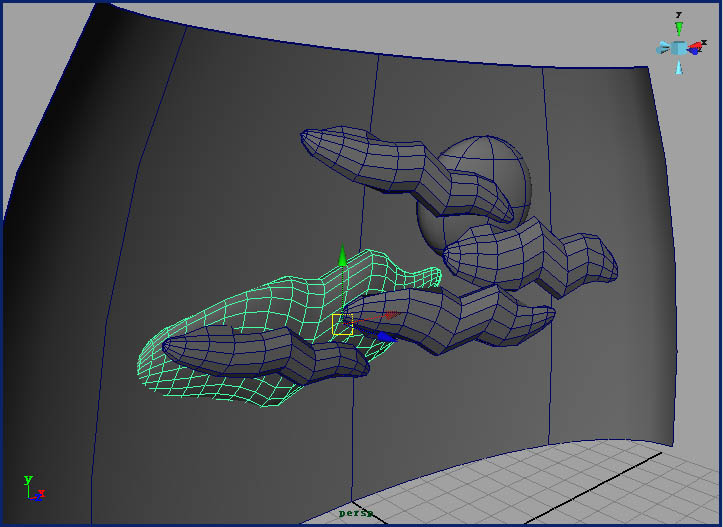The width and height of the screenshot is (723, 527).
Task: Click the cyan bottom cone of view compass
Action: click(x=679, y=67)
